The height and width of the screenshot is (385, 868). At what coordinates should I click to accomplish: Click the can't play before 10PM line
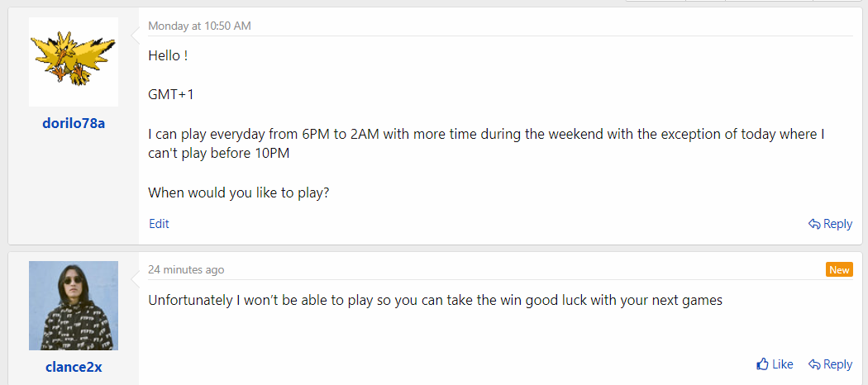click(219, 154)
